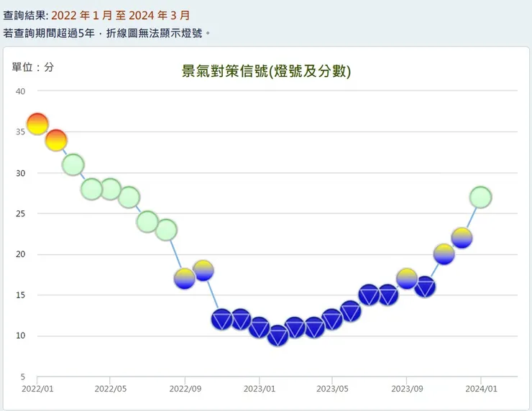This screenshot has height=411, width=532.
Task: Select the July 2023 blue light marker at 15
Action: pyautogui.click(x=369, y=295)
